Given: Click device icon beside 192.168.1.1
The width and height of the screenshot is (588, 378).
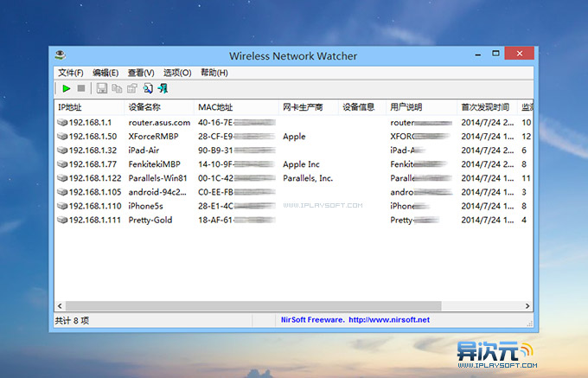Looking at the screenshot, I should 62,122.
